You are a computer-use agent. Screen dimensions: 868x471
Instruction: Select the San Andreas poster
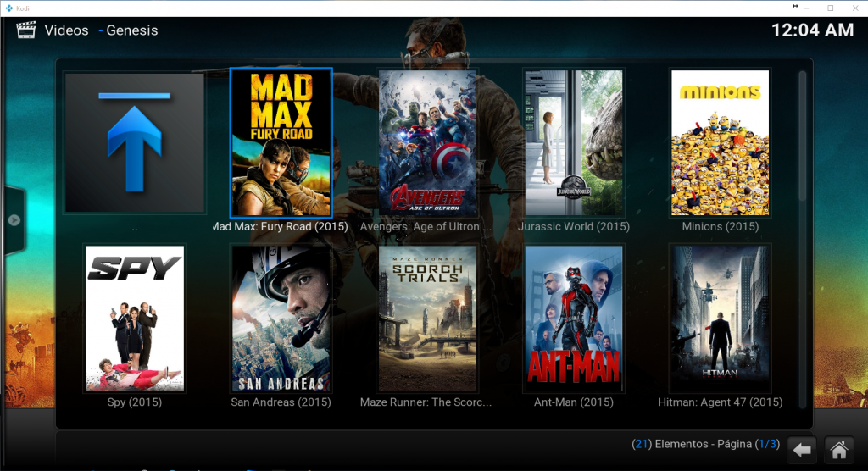point(281,319)
